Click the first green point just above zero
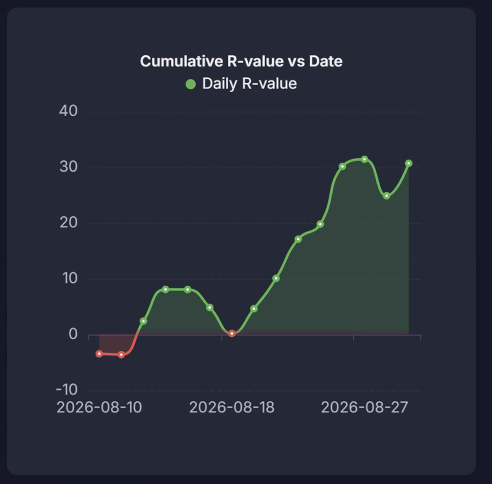Viewport: 492px width, 484px height. click(x=143, y=321)
